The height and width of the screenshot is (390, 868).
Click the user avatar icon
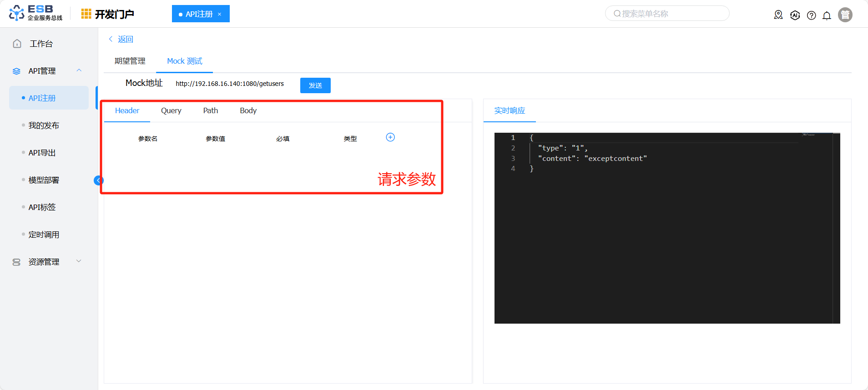[845, 15]
